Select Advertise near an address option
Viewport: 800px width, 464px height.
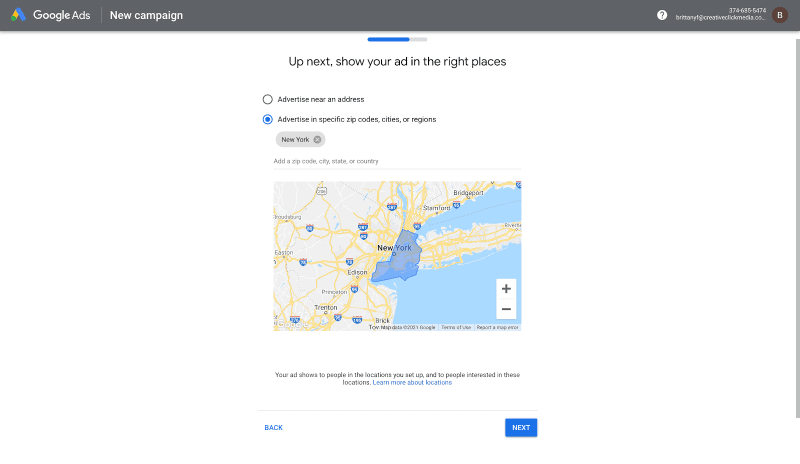pos(267,99)
